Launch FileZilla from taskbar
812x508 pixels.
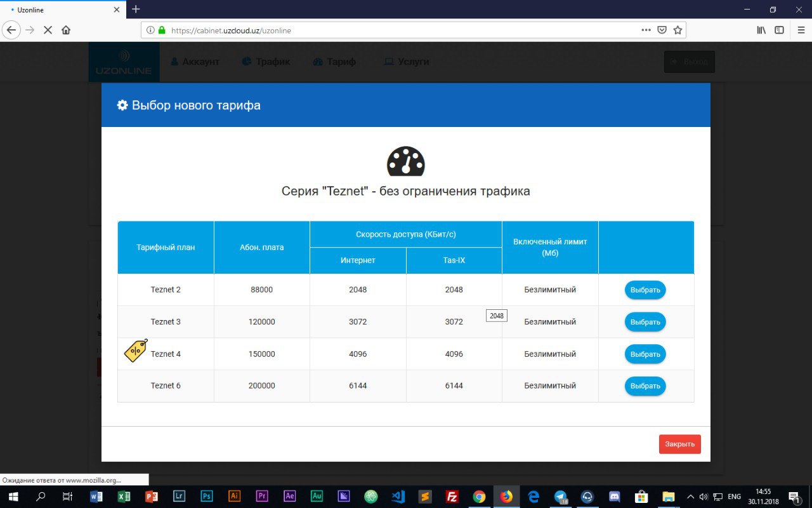452,497
